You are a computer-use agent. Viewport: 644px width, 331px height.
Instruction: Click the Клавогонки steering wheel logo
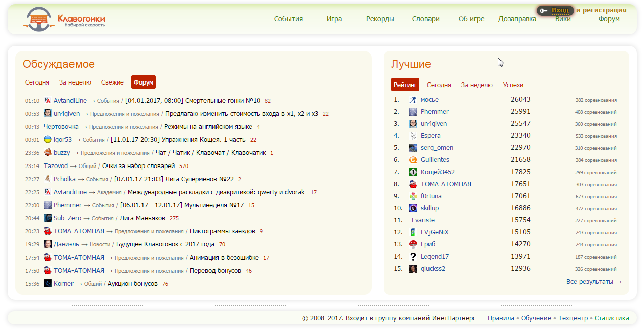(x=38, y=20)
